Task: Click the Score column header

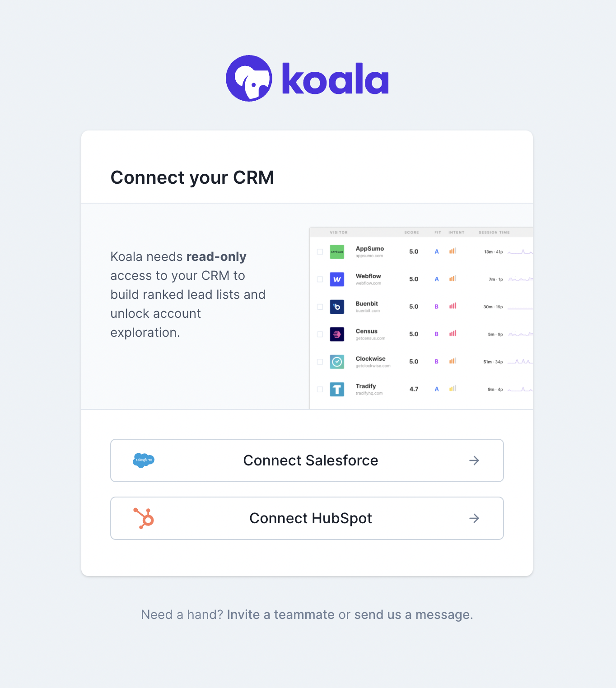Action: (x=411, y=232)
